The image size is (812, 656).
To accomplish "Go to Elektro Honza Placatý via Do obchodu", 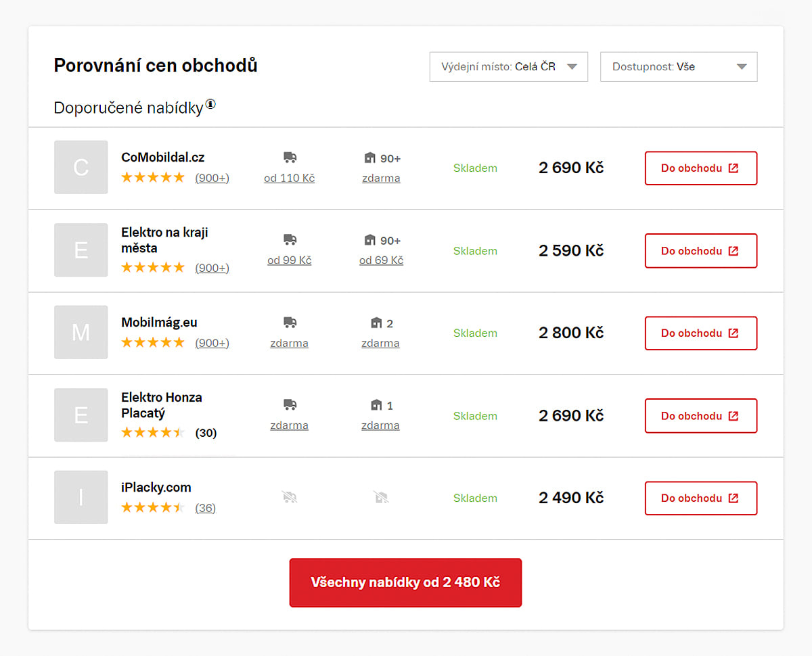I will point(701,416).
